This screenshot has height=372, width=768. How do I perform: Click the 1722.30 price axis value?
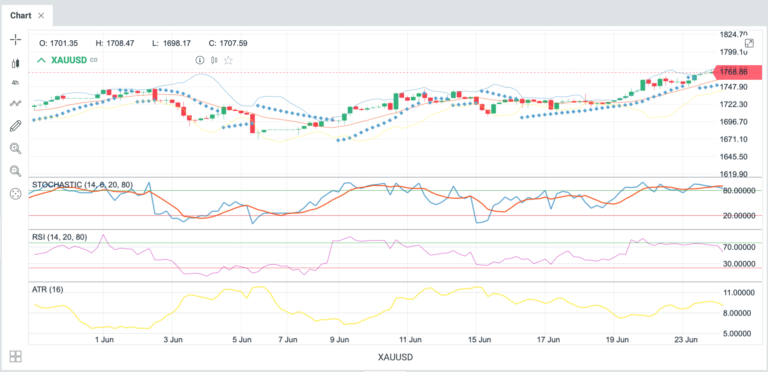click(x=734, y=104)
